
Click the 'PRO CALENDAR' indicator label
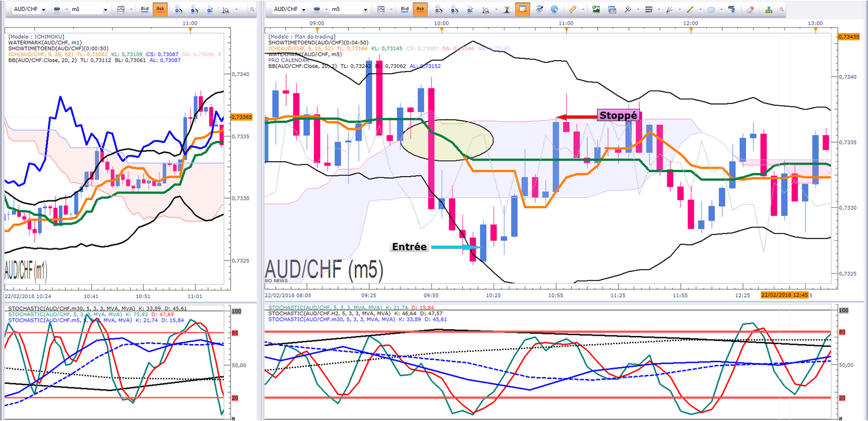click(x=288, y=60)
